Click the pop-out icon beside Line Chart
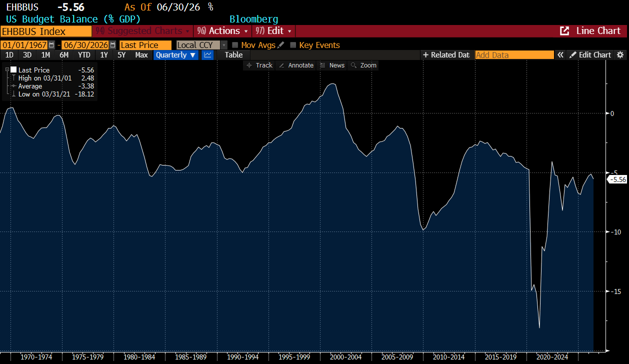629x364 pixels. [564, 31]
